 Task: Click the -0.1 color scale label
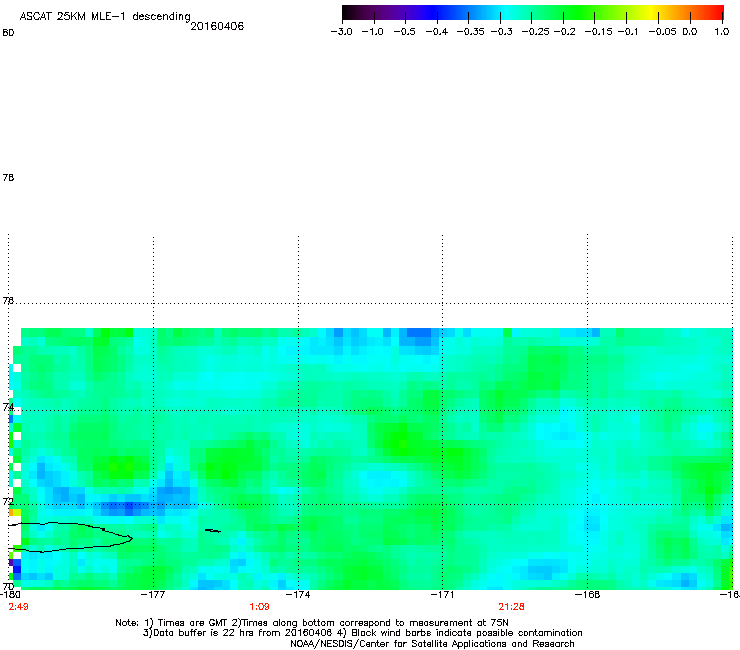[x=627, y=32]
